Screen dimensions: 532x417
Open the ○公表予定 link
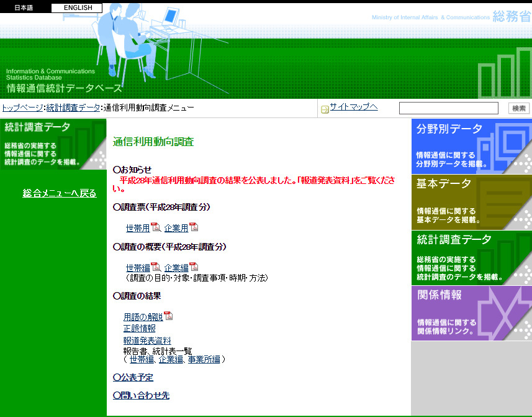tap(133, 377)
